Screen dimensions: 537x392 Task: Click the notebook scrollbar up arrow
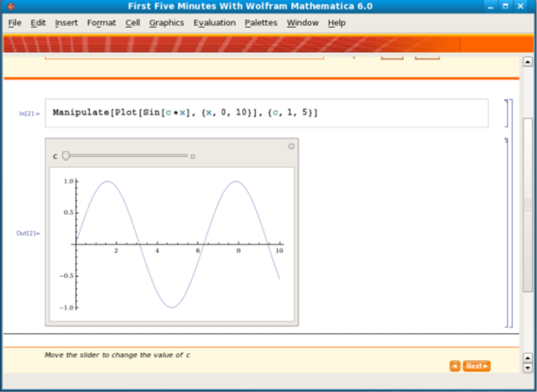point(528,62)
